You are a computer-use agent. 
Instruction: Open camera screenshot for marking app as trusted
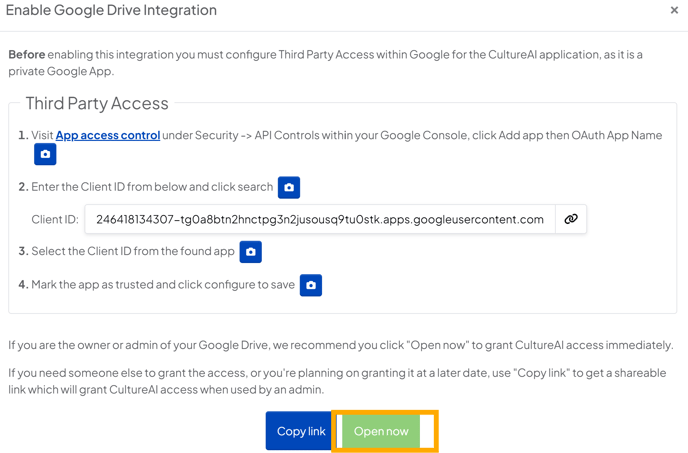pyautogui.click(x=311, y=285)
